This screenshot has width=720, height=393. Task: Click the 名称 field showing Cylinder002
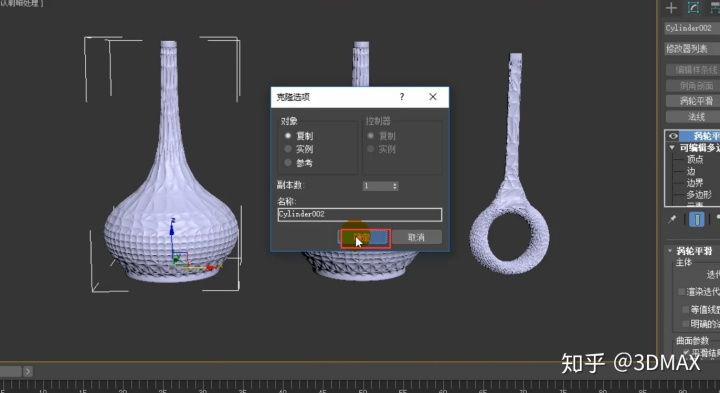[x=360, y=214]
